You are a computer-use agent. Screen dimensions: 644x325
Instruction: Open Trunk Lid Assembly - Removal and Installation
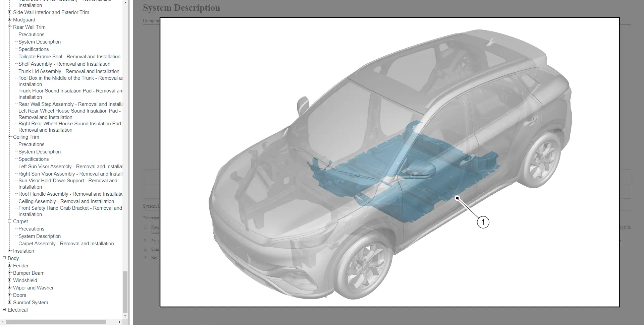[x=69, y=71]
